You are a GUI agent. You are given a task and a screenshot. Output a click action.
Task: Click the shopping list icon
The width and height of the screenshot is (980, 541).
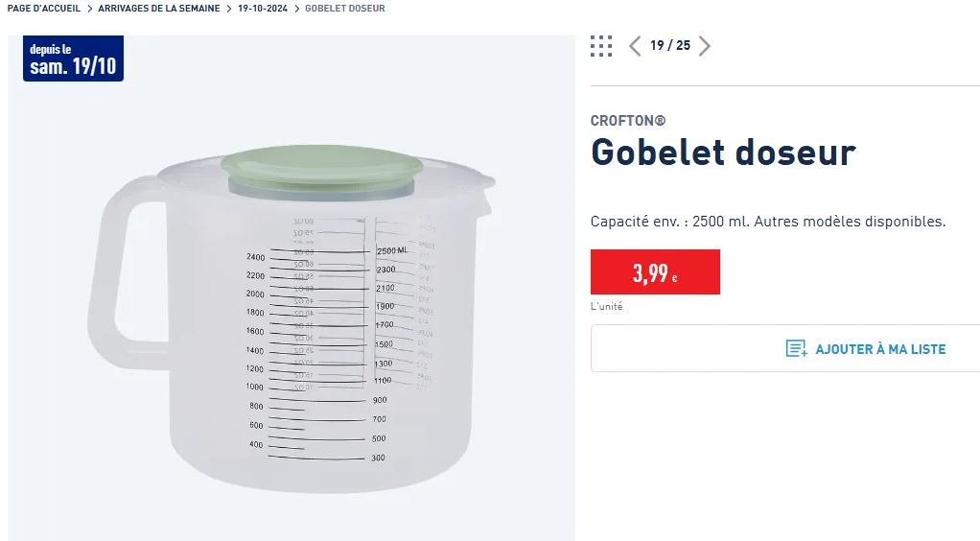796,348
